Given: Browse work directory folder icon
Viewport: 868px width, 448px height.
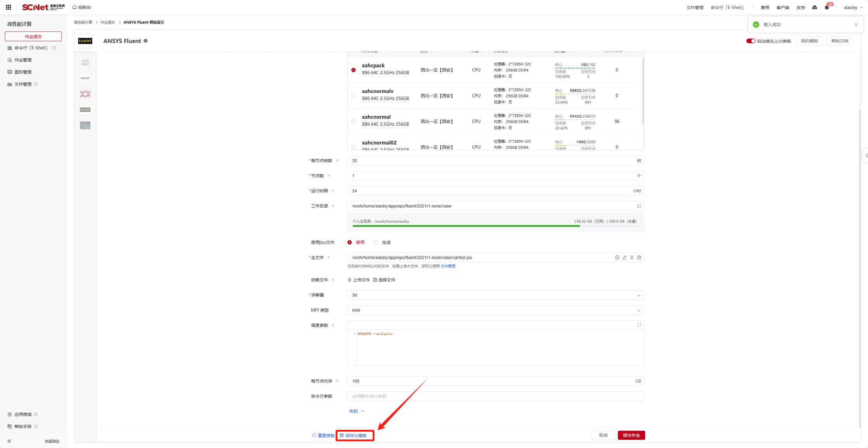Looking at the screenshot, I should (x=639, y=206).
